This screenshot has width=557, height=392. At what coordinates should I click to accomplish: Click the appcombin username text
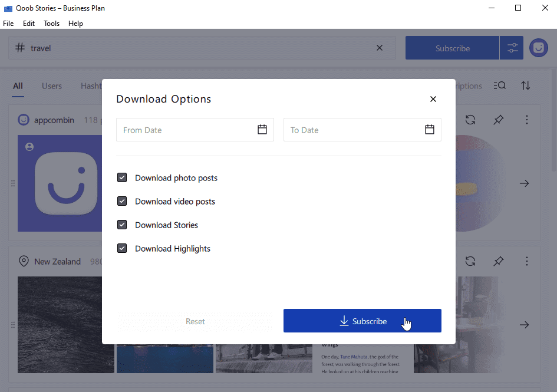coord(54,120)
